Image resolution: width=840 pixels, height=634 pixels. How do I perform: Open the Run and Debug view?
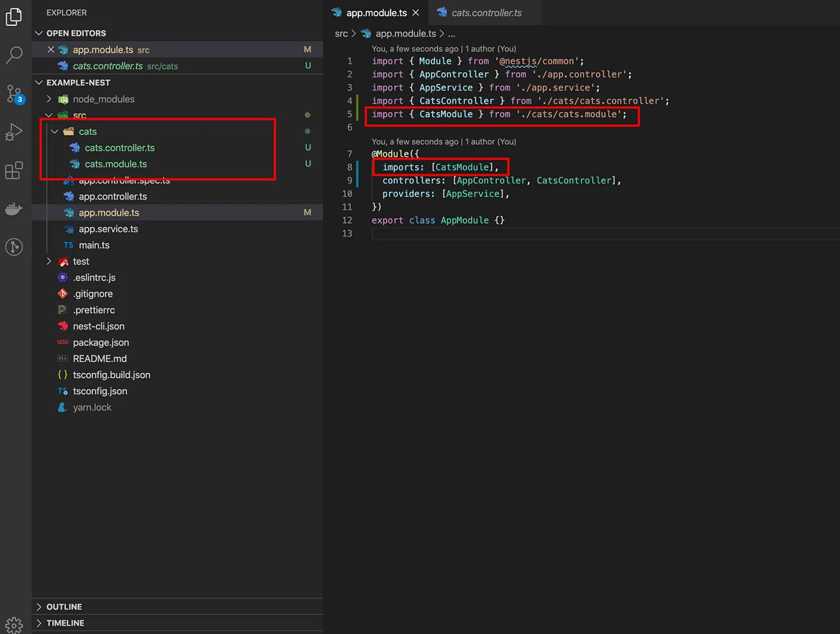[x=14, y=132]
